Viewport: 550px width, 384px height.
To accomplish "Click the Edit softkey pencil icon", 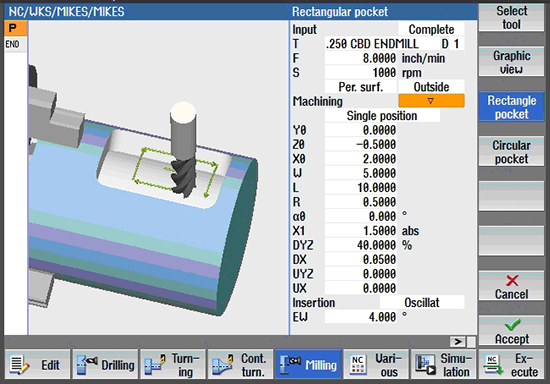I will click(19, 365).
